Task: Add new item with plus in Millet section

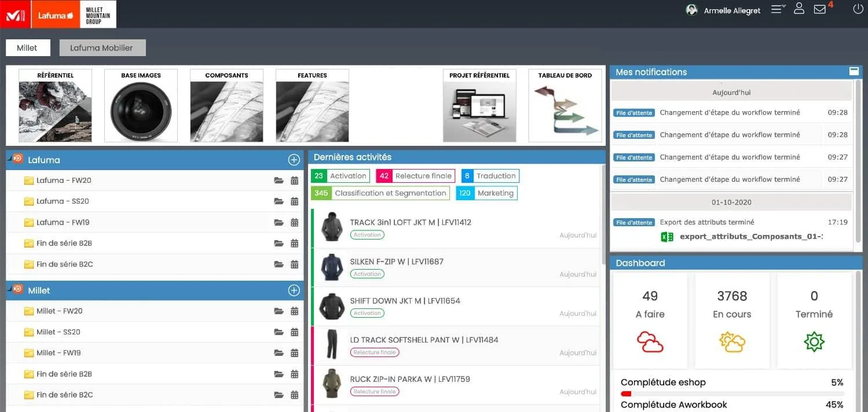Action: (x=294, y=290)
